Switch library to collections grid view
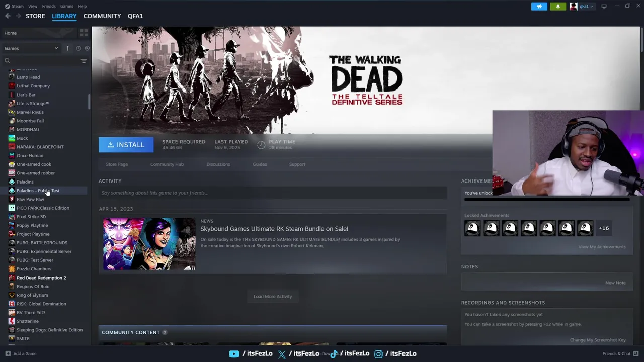The height and width of the screenshot is (362, 644). point(84,33)
